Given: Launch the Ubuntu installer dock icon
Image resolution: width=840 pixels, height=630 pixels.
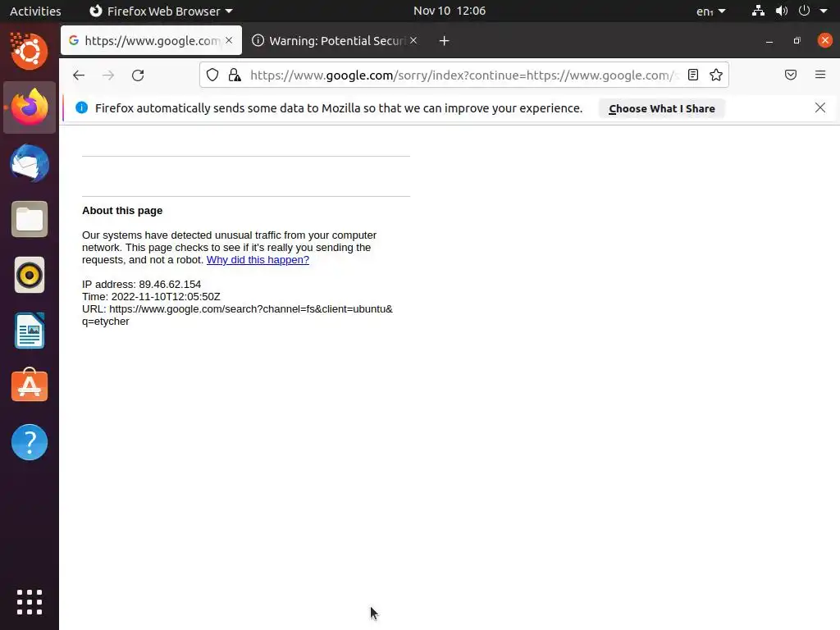Looking at the screenshot, I should [30, 51].
